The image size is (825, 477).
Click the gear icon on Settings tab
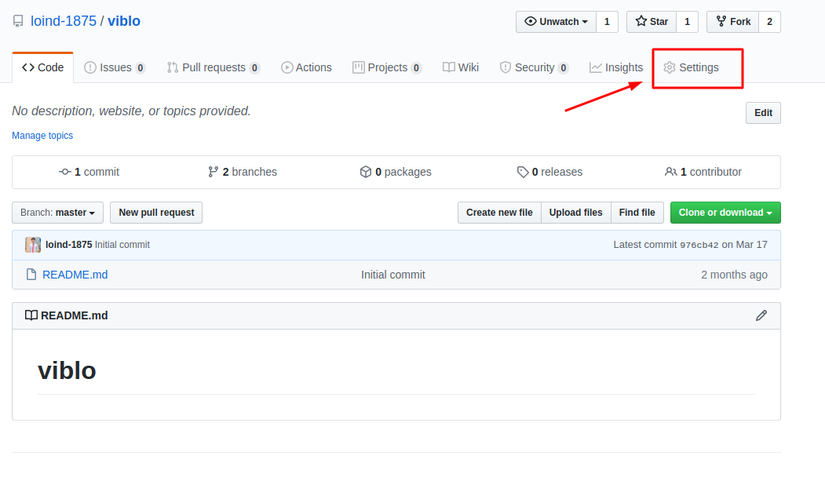click(x=669, y=67)
